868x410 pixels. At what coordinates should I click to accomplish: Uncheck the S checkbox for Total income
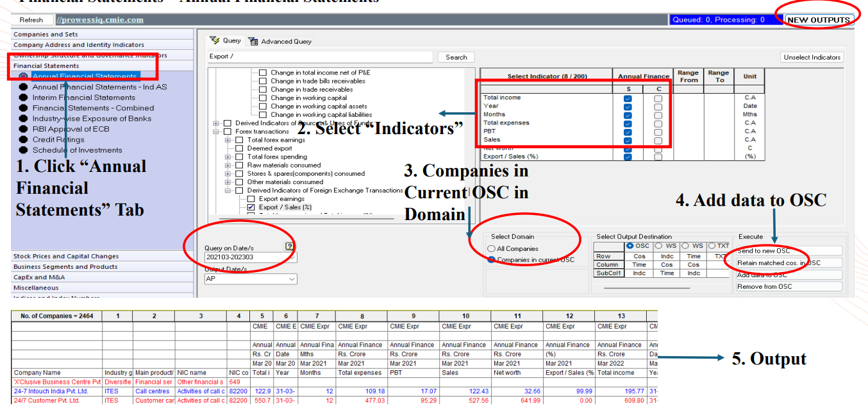[628, 98]
